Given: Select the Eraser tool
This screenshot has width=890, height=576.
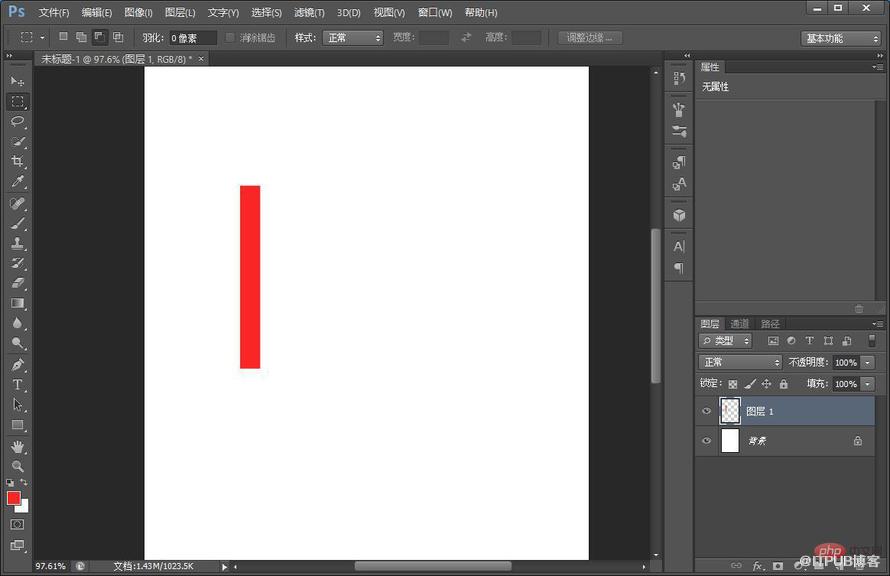Looking at the screenshot, I should pos(17,283).
